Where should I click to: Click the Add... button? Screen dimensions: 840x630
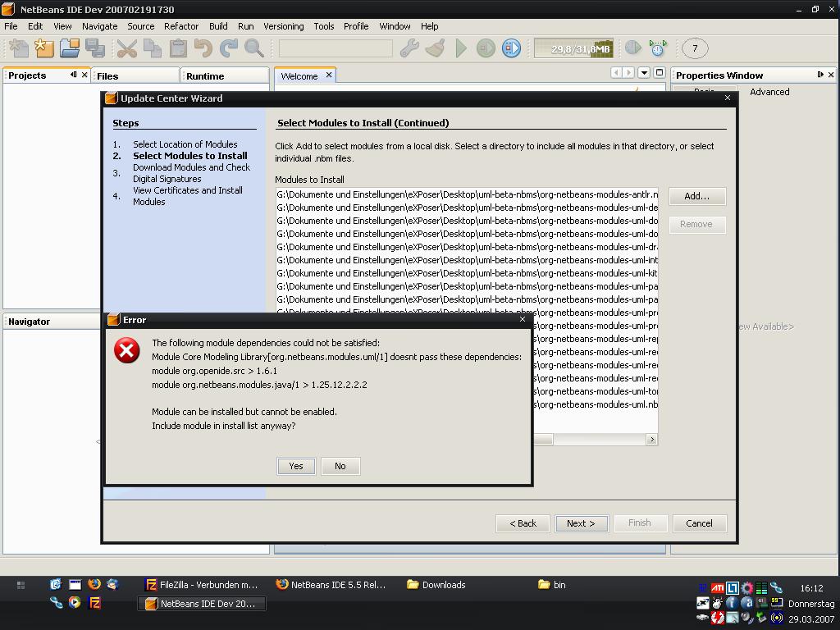[697, 196]
